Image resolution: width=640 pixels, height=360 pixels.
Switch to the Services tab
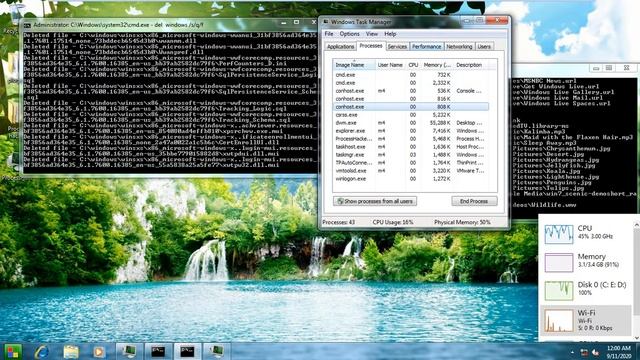397,47
